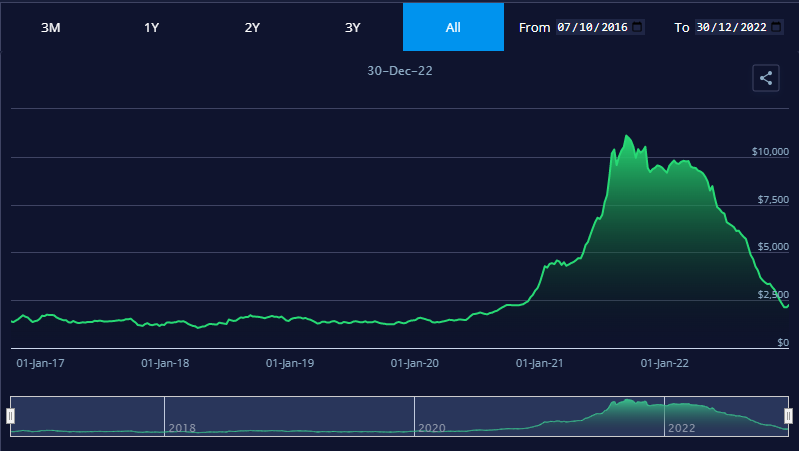Click the share chart icon

tap(766, 78)
